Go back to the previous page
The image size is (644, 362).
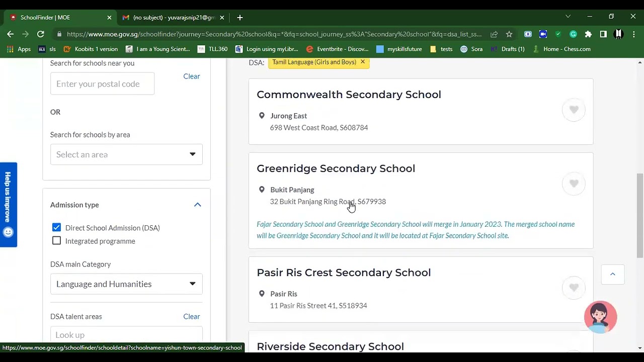point(10,34)
